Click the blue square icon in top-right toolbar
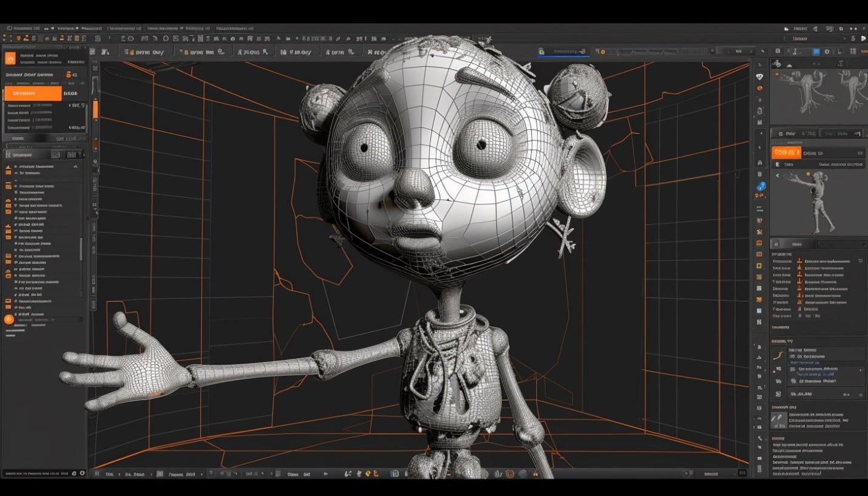868x496 pixels. tap(816, 52)
